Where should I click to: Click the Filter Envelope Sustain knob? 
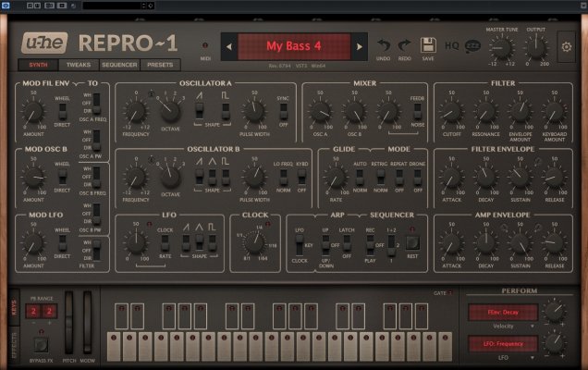[x=521, y=178]
